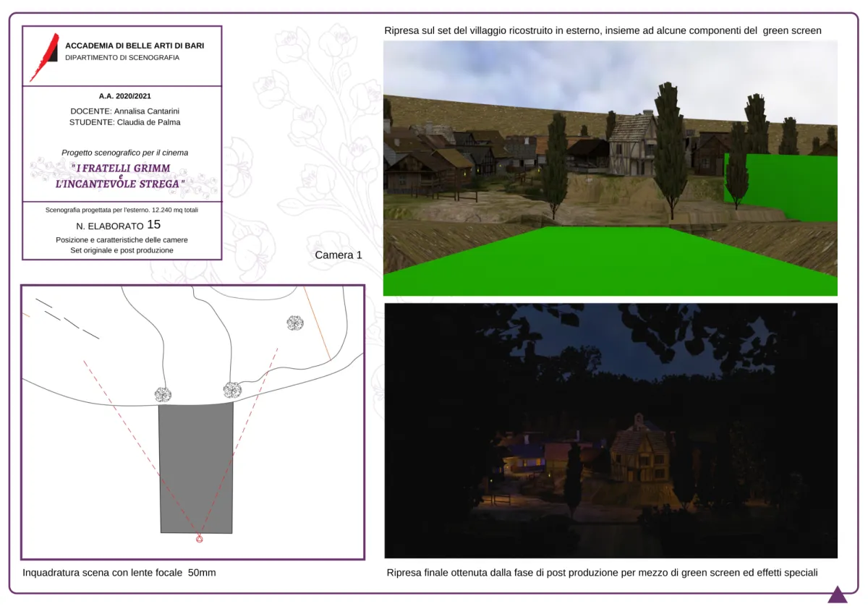The image size is (868, 609).
Task: Click the "Camera 1" label
Action: tap(339, 255)
